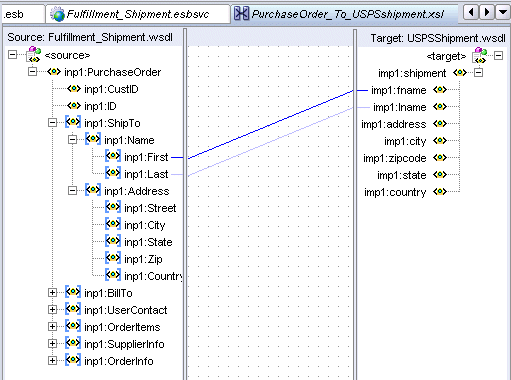Select the light Last-to-lname mapping line
Viewport: 511px width, 380px height.
tap(270, 142)
